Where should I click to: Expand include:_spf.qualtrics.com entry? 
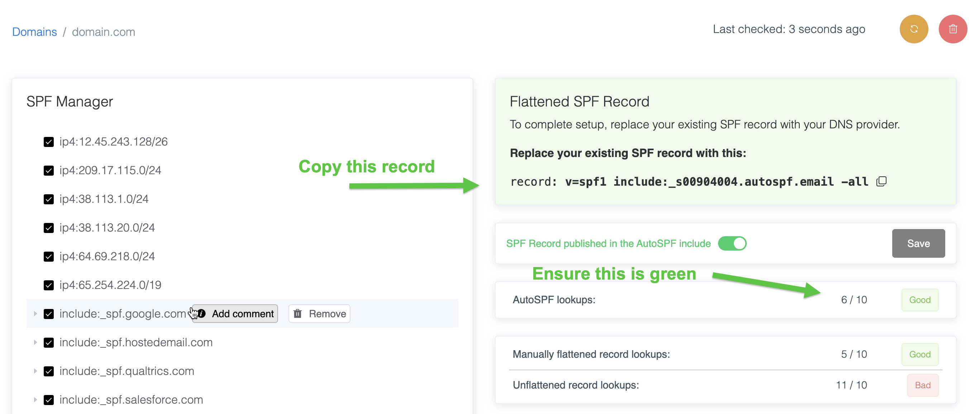(35, 371)
